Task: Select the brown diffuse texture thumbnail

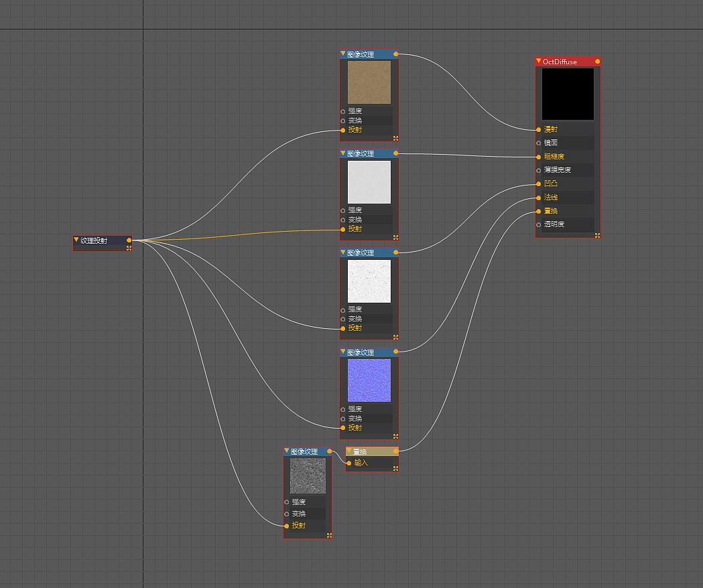Action: (369, 82)
